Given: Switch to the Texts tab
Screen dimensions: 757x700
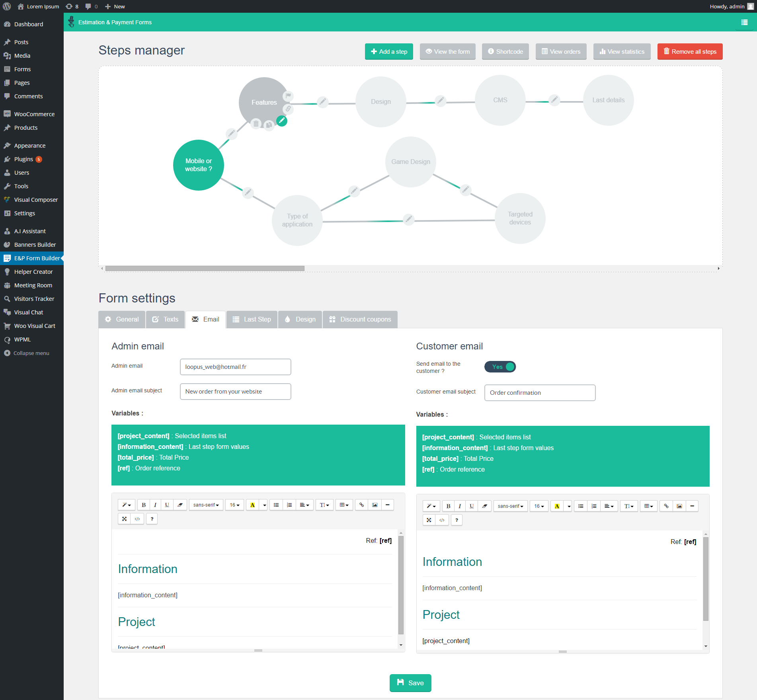Looking at the screenshot, I should [x=165, y=319].
